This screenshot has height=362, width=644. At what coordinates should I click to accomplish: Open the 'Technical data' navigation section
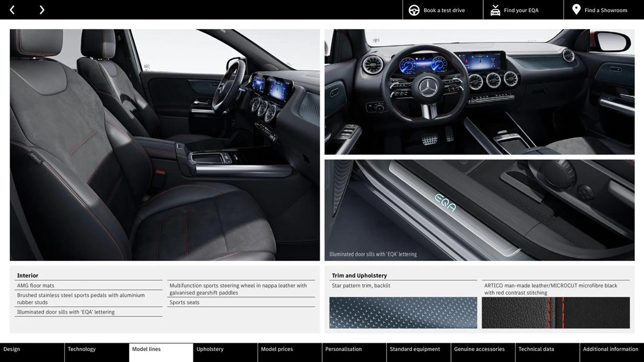(x=536, y=349)
